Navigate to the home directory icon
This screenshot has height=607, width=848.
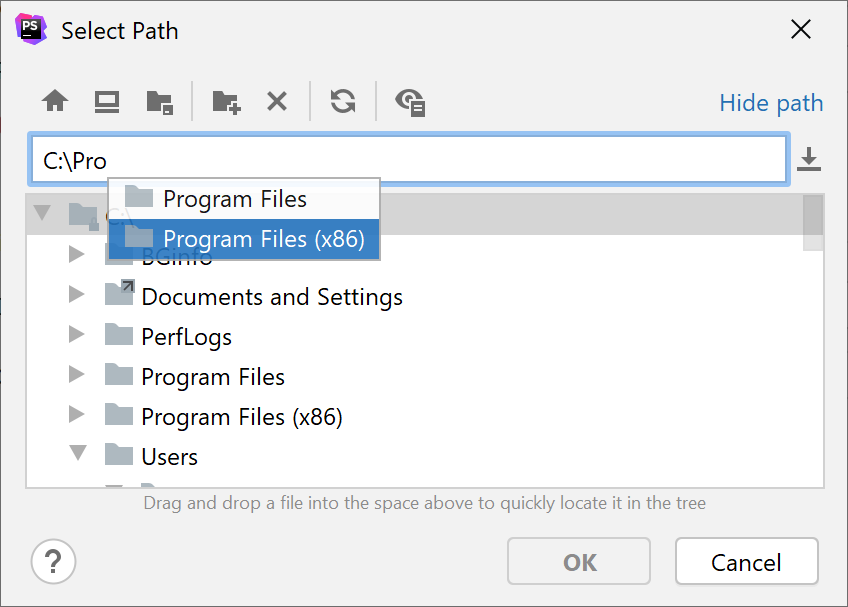[54, 101]
